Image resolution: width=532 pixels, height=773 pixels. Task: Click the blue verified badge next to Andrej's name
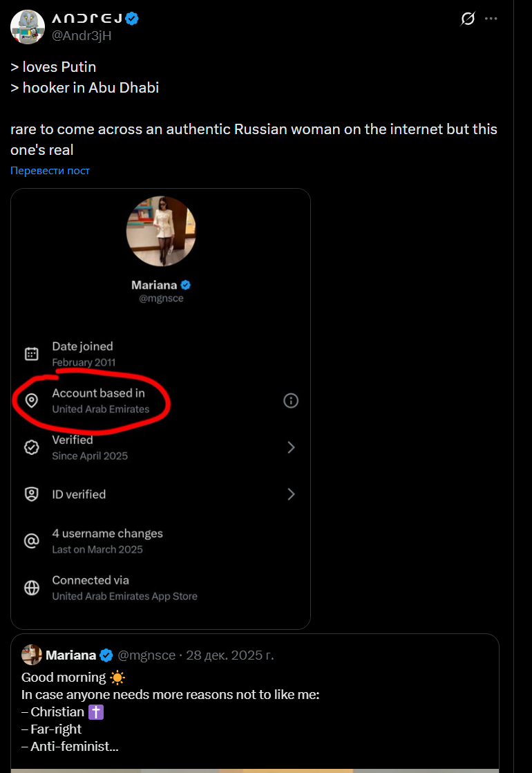point(132,19)
